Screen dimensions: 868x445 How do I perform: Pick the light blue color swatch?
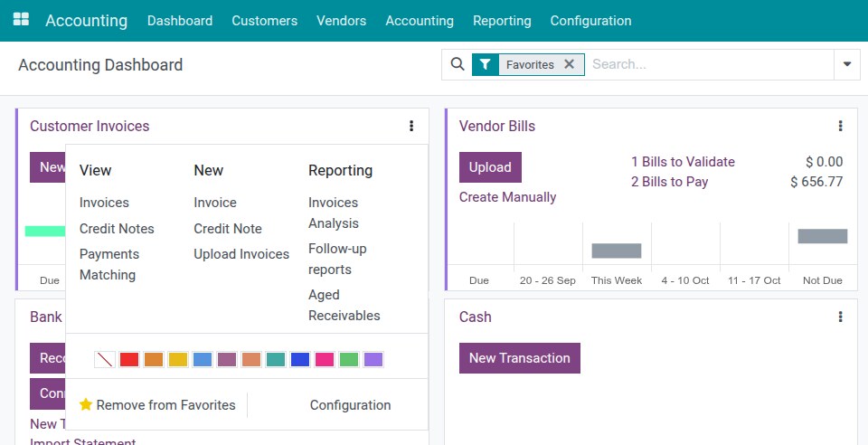[203, 360]
